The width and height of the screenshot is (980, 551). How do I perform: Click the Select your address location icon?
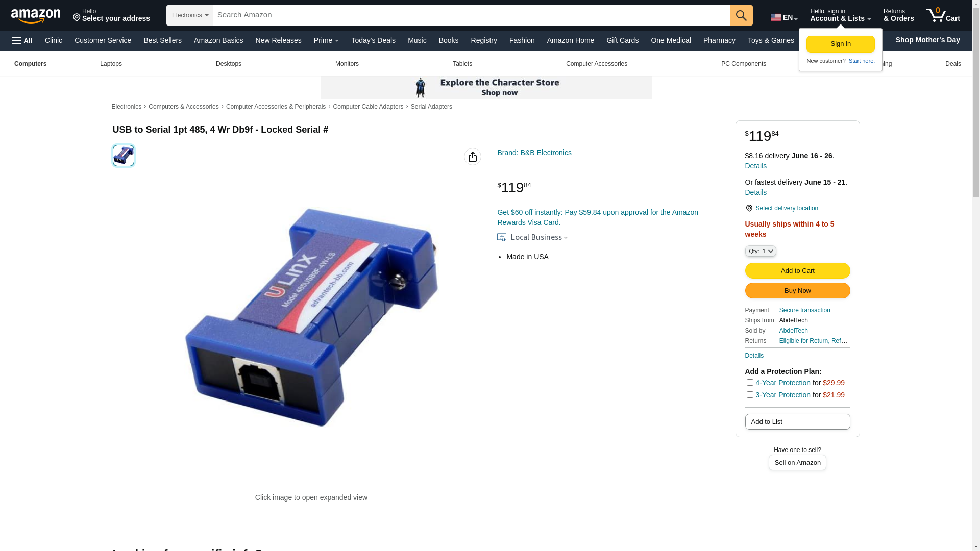tap(77, 18)
